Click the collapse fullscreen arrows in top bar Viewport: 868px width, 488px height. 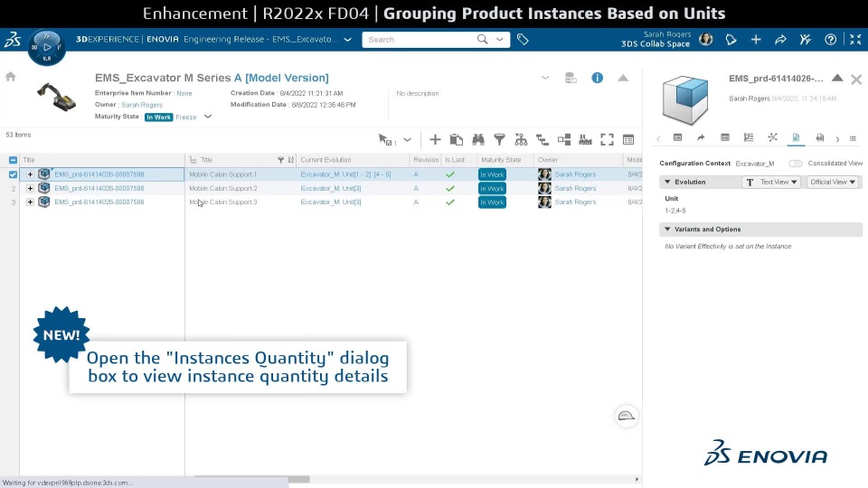pos(855,39)
